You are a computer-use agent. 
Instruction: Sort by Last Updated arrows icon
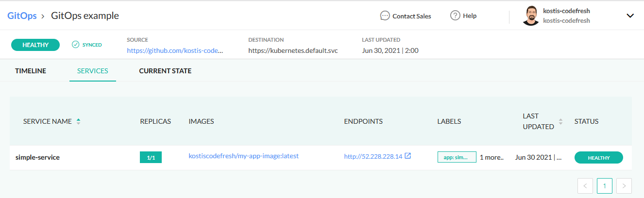561,121
